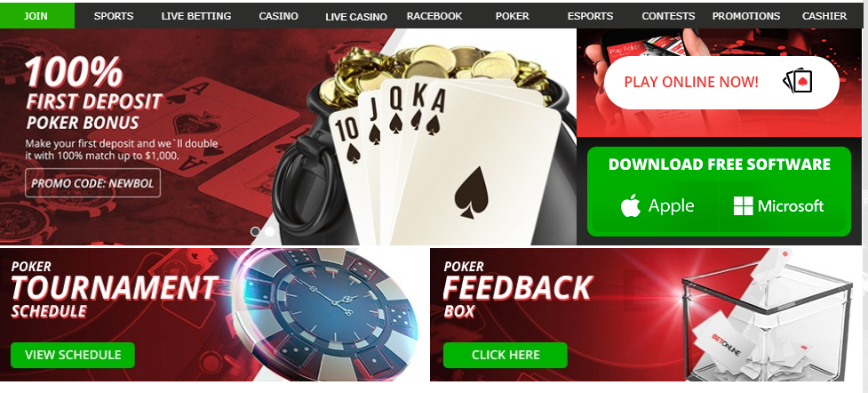This screenshot has width=868, height=393.
Task: Navigate to the Racebook section
Action: coord(434,16)
